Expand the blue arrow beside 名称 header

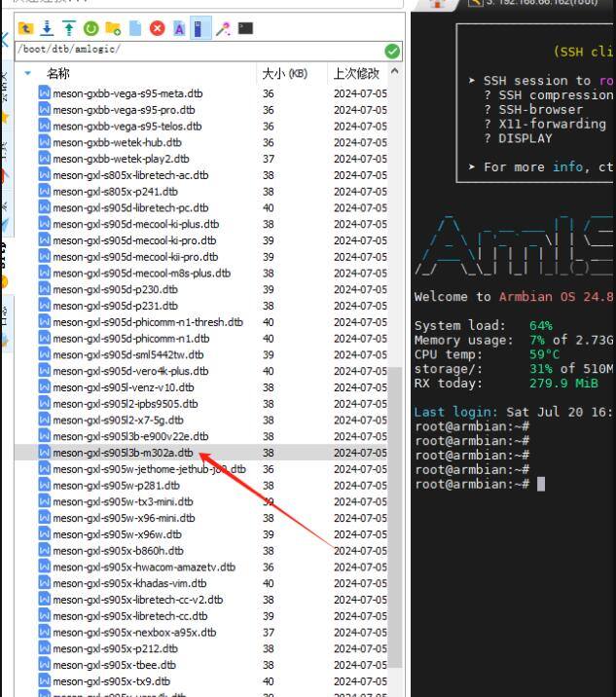tap(27, 73)
